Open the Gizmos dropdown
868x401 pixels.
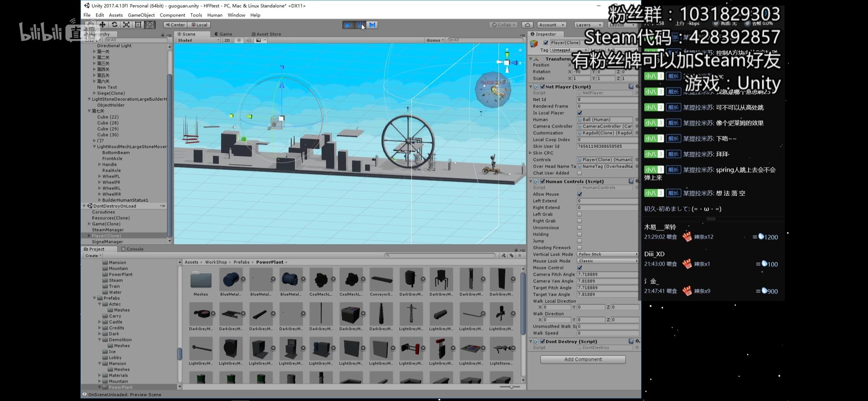(x=435, y=40)
